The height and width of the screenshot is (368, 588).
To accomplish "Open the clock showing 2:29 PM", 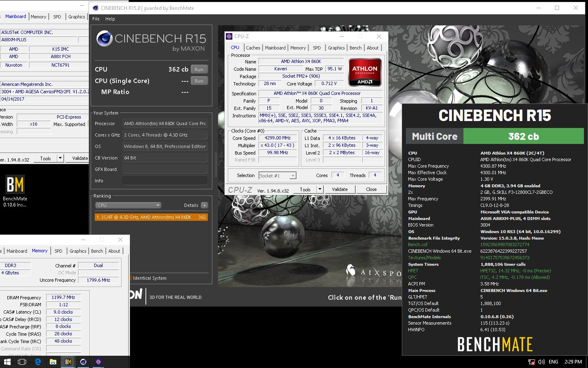I will 573,362.
